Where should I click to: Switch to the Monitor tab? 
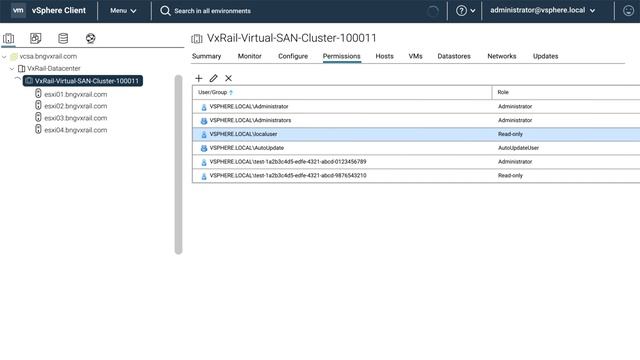249,56
